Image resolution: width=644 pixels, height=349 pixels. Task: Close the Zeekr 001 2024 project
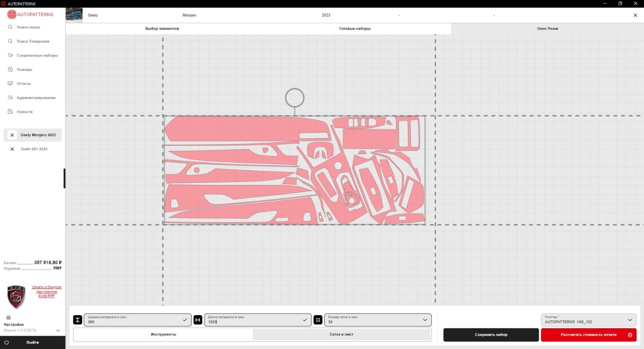pyautogui.click(x=12, y=149)
